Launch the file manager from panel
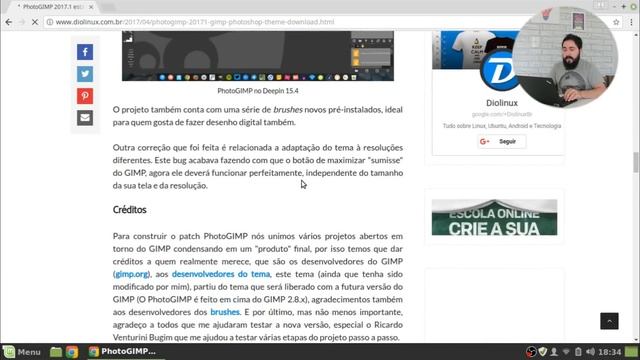 point(56,351)
